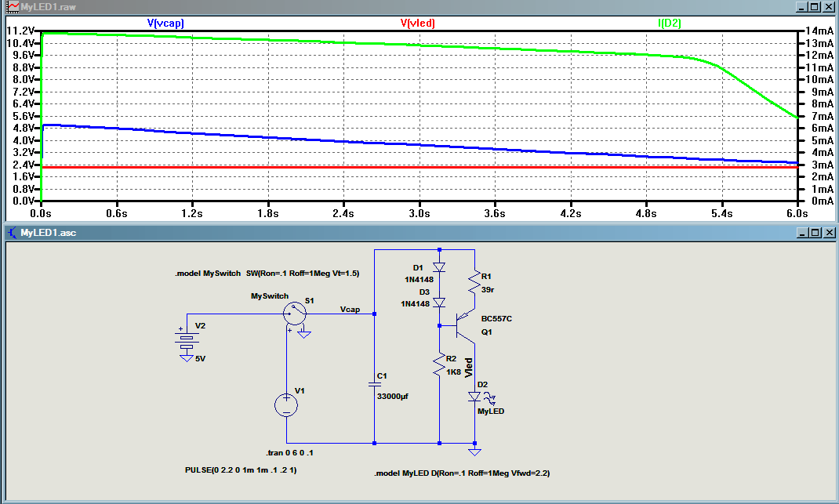Click the .model MySwitch SW directive text

pyautogui.click(x=267, y=274)
